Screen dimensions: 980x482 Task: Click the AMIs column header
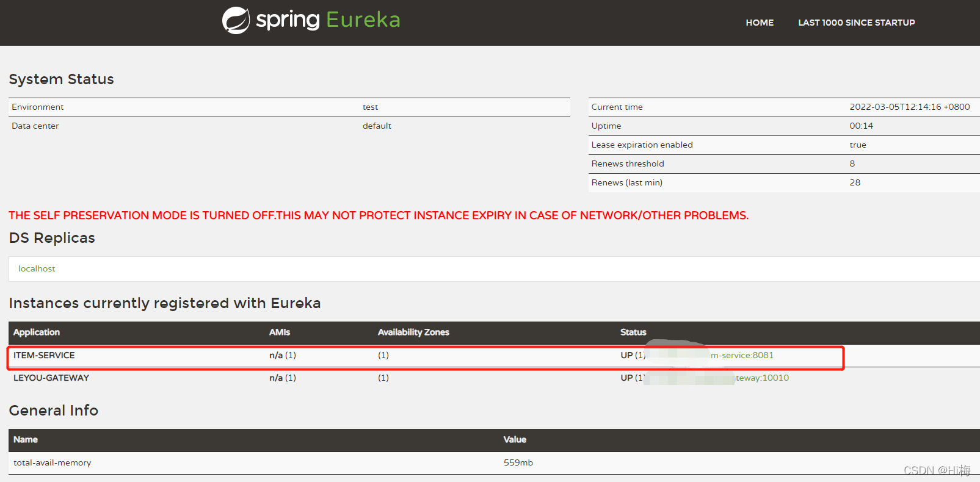(x=280, y=333)
